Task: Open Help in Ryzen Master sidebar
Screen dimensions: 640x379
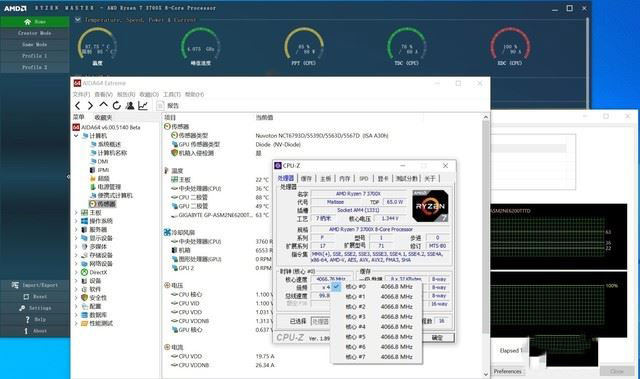Action: tap(35, 319)
